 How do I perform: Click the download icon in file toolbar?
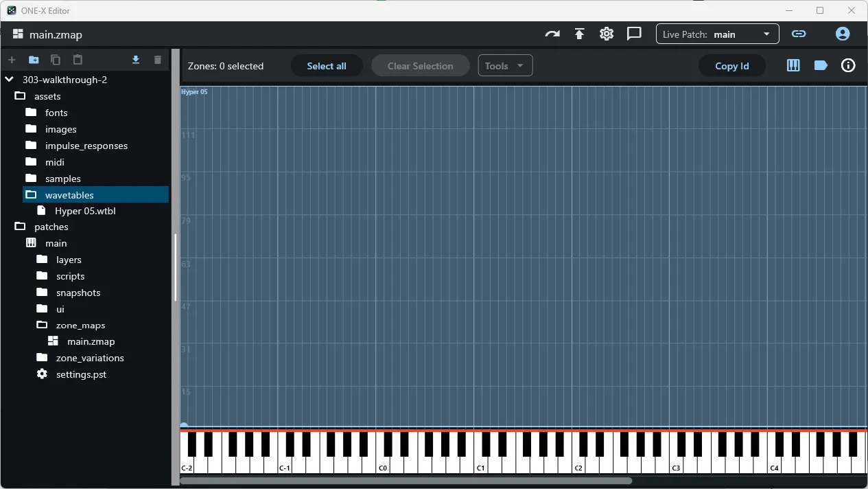(136, 60)
